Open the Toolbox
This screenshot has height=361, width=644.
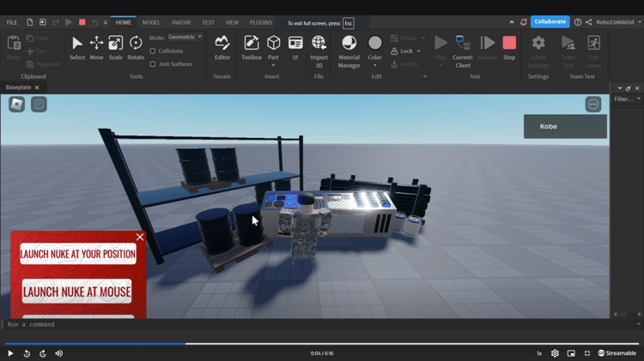coord(252,48)
